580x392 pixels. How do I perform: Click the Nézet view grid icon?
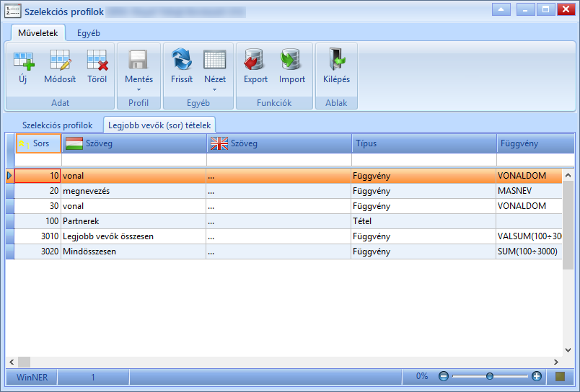[214, 60]
